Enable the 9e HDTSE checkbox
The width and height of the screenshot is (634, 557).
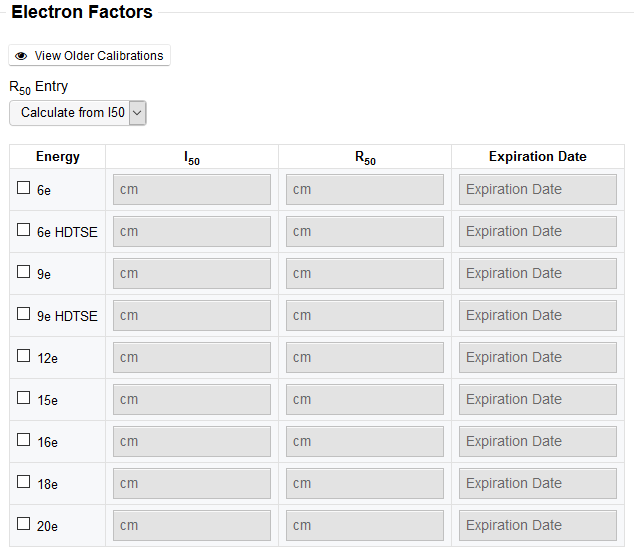click(23, 314)
